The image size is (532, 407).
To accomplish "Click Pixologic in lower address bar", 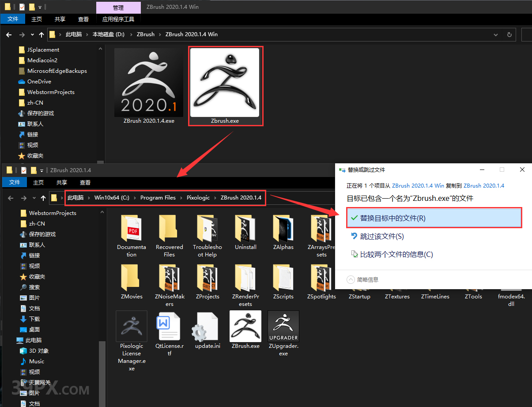I will tap(198, 198).
